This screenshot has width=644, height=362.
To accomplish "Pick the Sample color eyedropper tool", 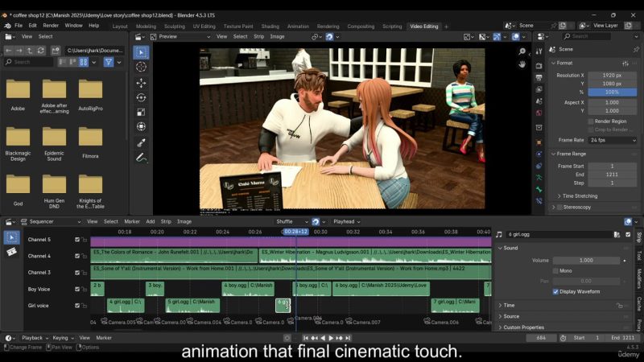I will [141, 142].
